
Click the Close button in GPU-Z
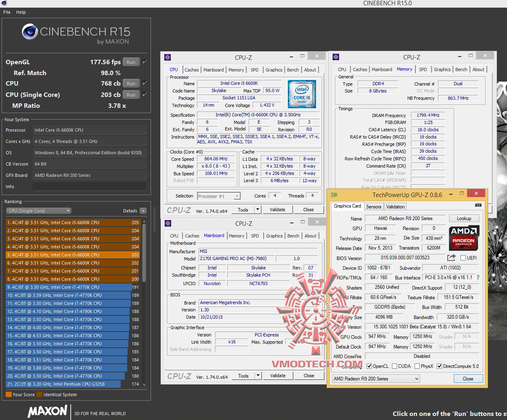468,379
